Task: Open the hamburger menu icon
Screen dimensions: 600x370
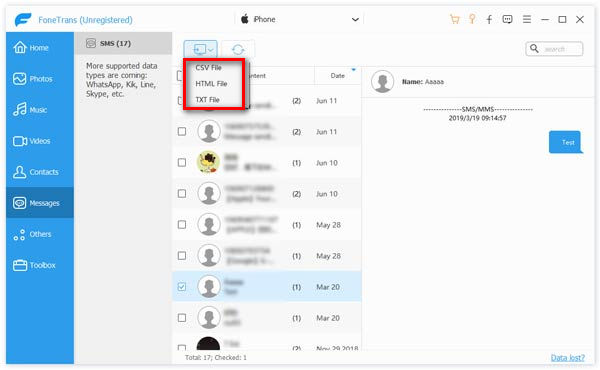Action: pyautogui.click(x=527, y=19)
